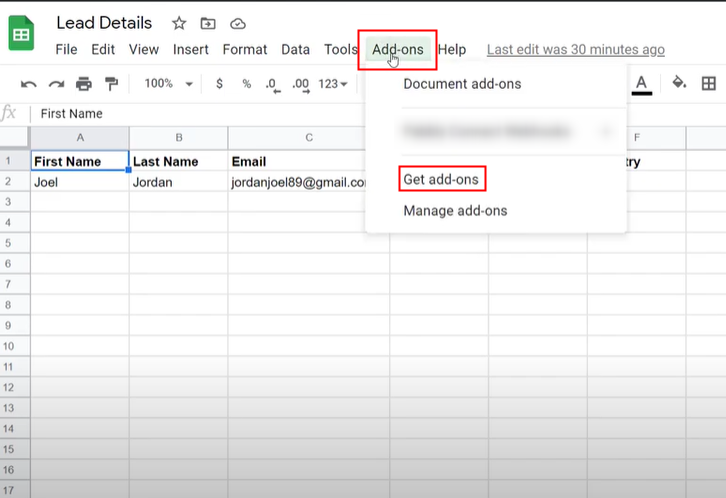
Task: Decrease decimal places
Action: (273, 85)
